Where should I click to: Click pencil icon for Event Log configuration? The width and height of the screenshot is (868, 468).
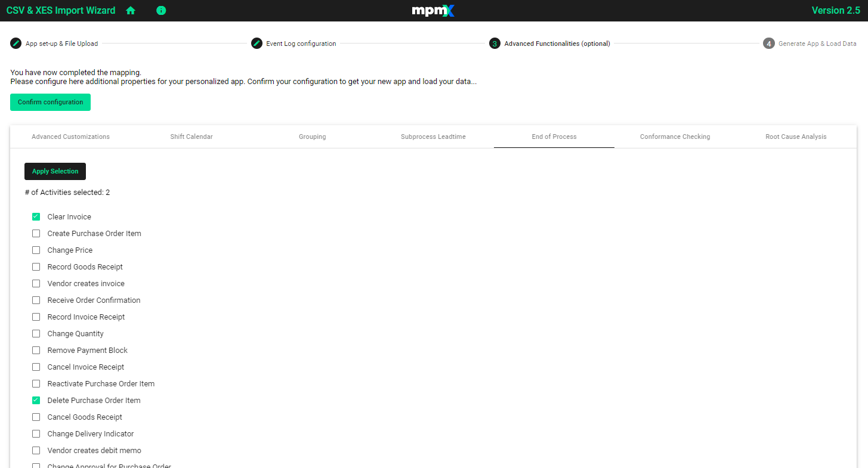click(257, 44)
